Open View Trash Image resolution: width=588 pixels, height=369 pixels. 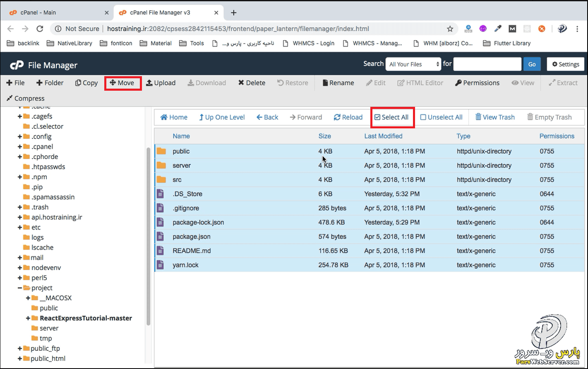click(495, 117)
